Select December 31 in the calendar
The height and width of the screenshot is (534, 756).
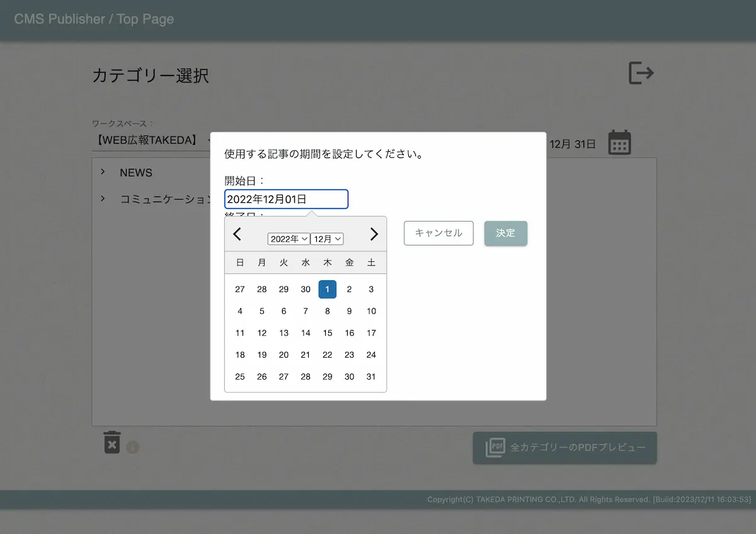371,377
